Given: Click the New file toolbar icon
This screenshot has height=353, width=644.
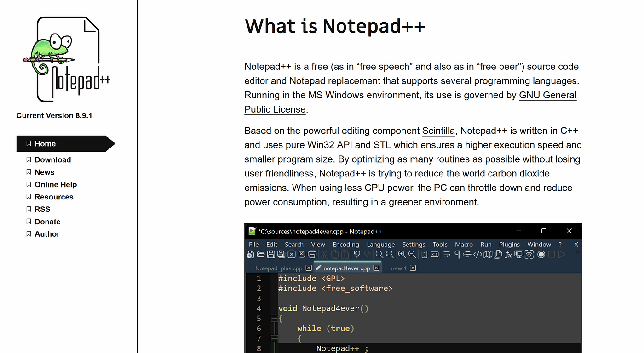Looking at the screenshot, I should (x=250, y=254).
